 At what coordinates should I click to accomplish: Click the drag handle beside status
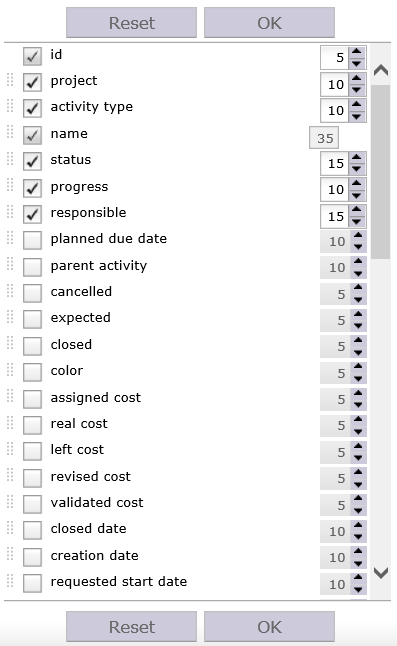(10, 159)
